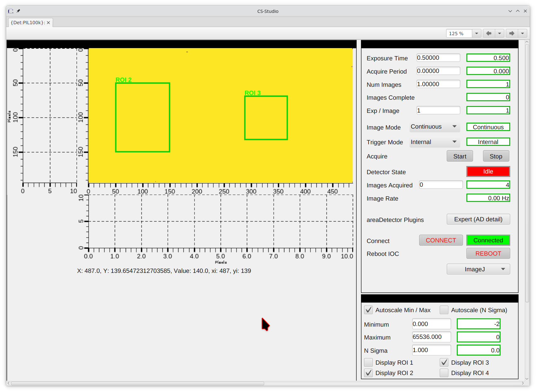The width and height of the screenshot is (536, 392).
Task: Click the REBOOT IOC button
Action: (x=488, y=253)
